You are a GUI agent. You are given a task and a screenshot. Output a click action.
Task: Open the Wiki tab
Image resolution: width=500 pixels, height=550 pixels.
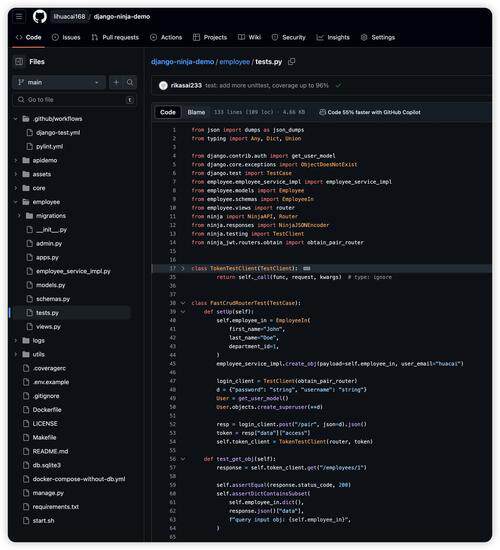click(249, 38)
